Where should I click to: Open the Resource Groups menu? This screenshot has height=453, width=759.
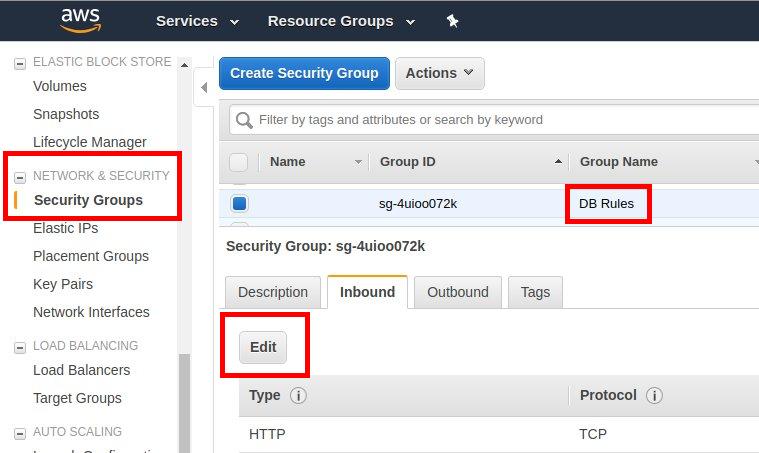(341, 21)
